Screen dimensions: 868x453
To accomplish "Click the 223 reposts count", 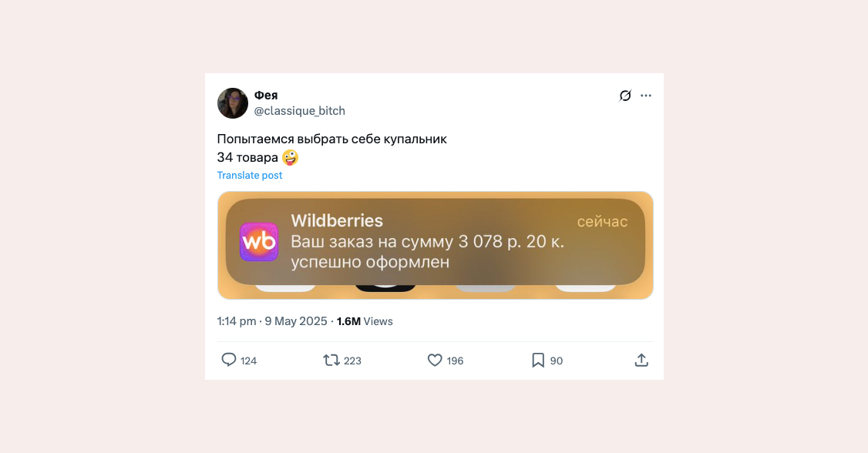I will pyautogui.click(x=352, y=361).
